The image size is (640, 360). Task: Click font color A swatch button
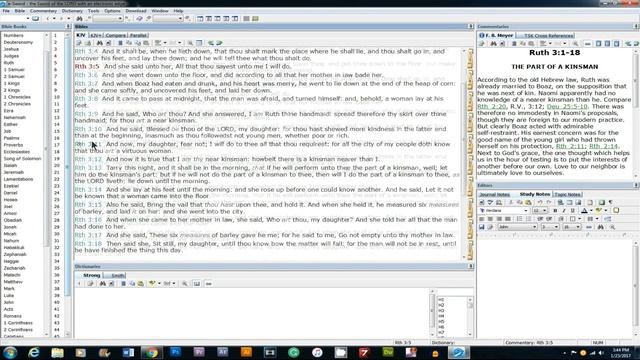(584, 211)
